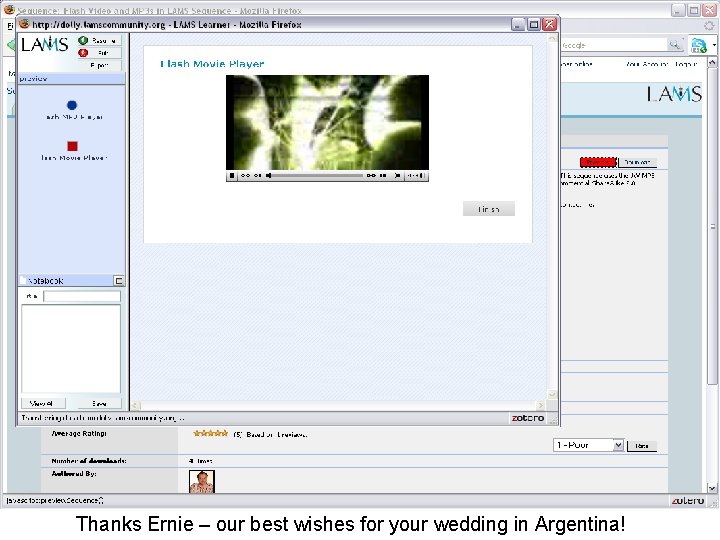Minimize the LAMS Learner popup window
This screenshot has width=720, height=540.
click(518, 24)
